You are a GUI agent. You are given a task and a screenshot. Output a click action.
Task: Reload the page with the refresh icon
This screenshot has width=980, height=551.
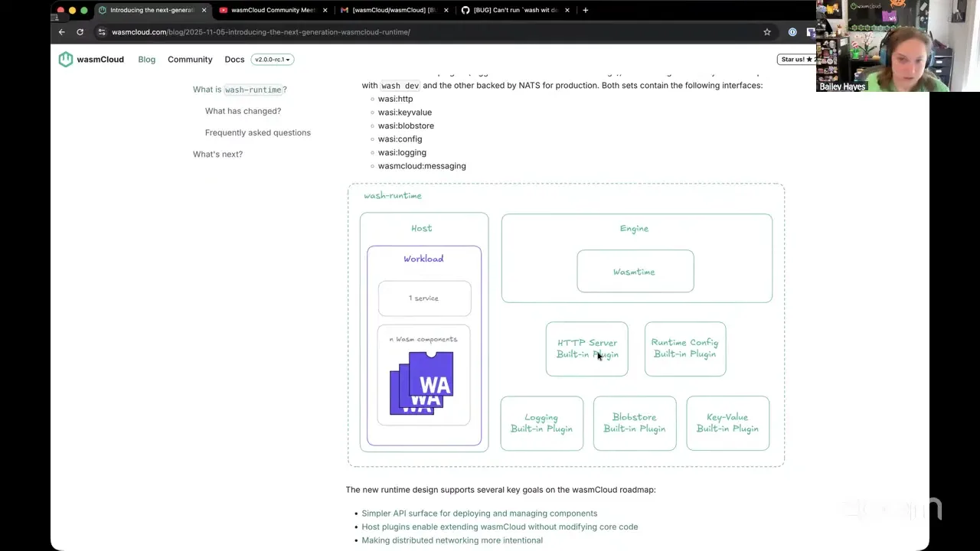[80, 32]
